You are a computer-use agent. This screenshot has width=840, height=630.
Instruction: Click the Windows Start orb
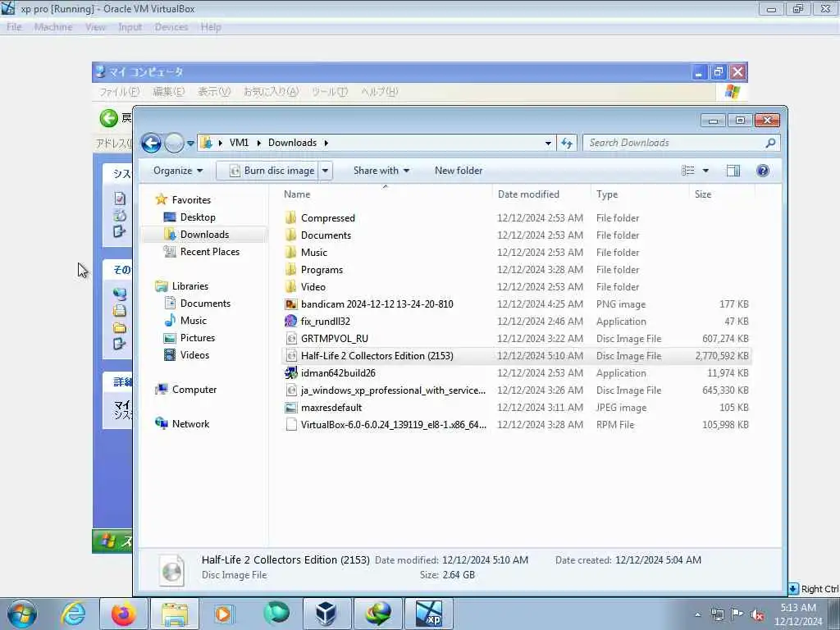click(22, 614)
